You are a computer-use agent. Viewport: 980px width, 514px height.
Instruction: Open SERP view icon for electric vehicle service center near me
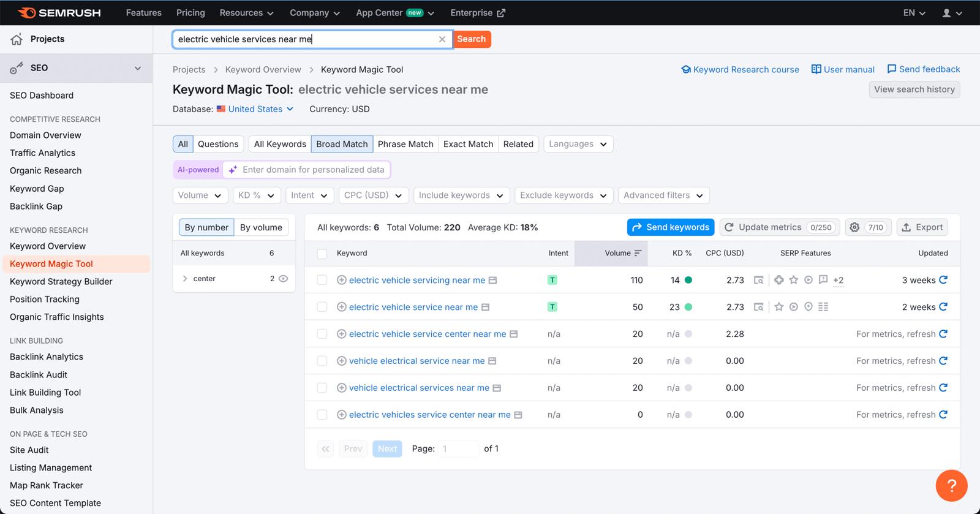pos(514,334)
